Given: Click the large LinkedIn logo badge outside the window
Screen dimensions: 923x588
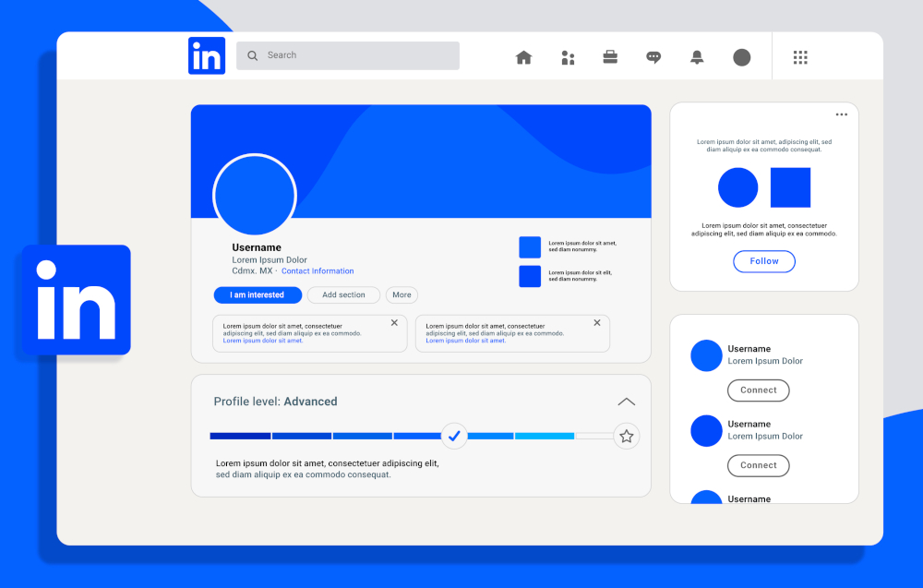Looking at the screenshot, I should pyautogui.click(x=77, y=300).
